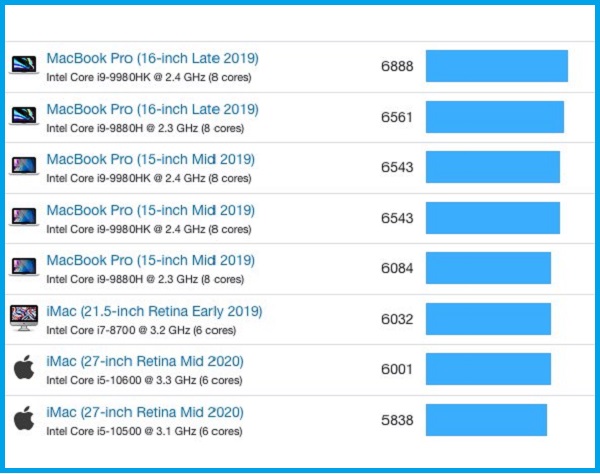Click the MacBook Pro icon beside i9-9980HK 16-inch
The image size is (600, 474).
[x=23, y=66]
